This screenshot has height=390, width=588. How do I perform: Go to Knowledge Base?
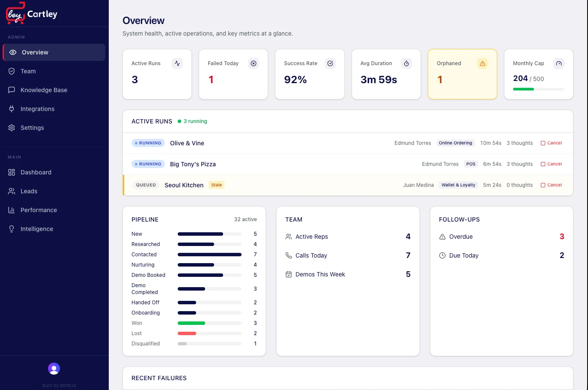(x=54, y=90)
